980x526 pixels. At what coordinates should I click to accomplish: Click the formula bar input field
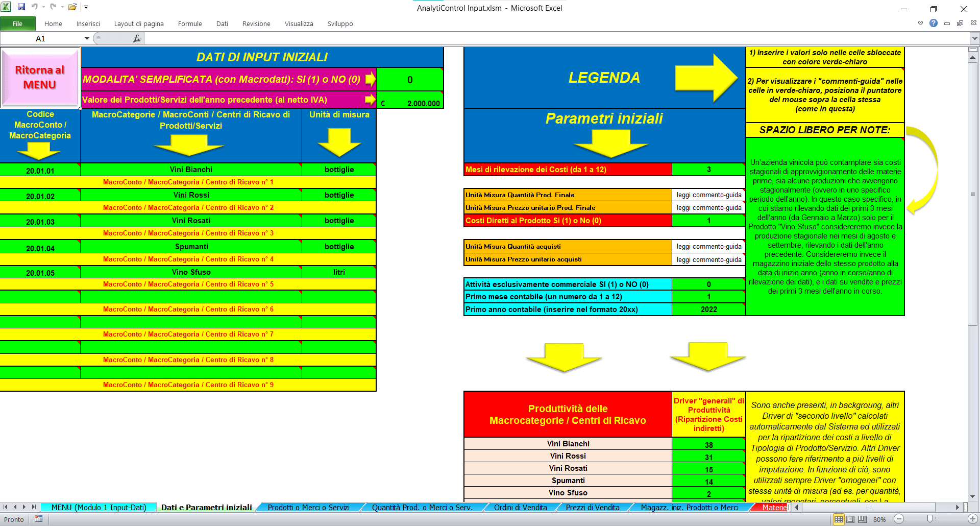[556, 38]
